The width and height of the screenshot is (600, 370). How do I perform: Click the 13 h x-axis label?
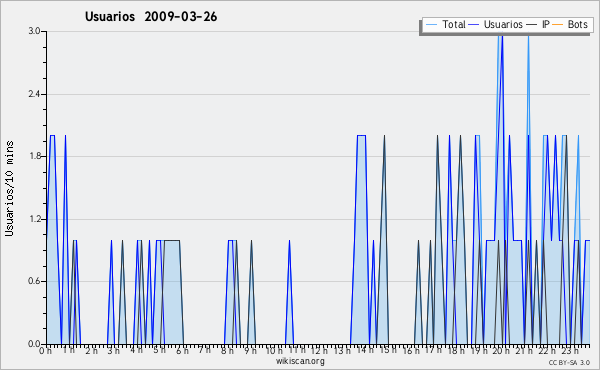342,351
